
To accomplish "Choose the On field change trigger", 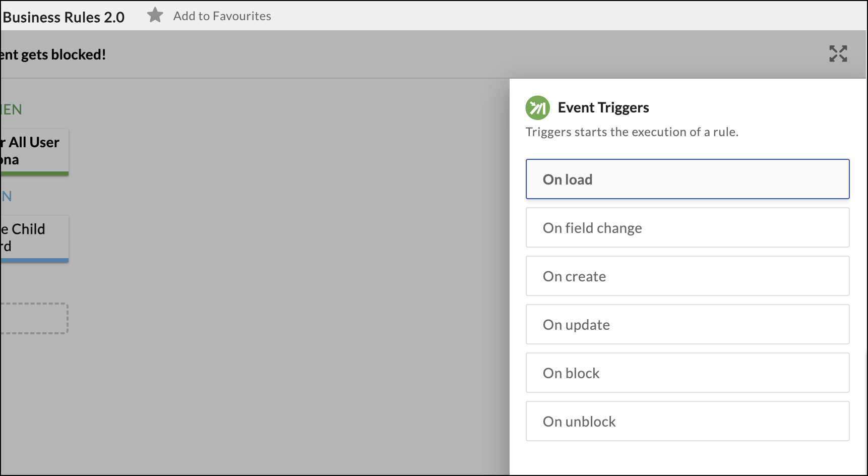I will (x=687, y=228).
